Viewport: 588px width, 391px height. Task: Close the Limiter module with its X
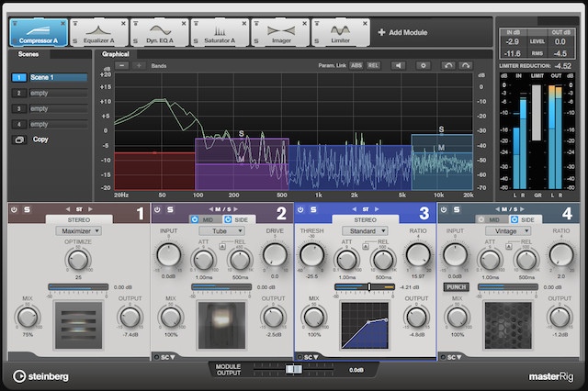(x=365, y=24)
